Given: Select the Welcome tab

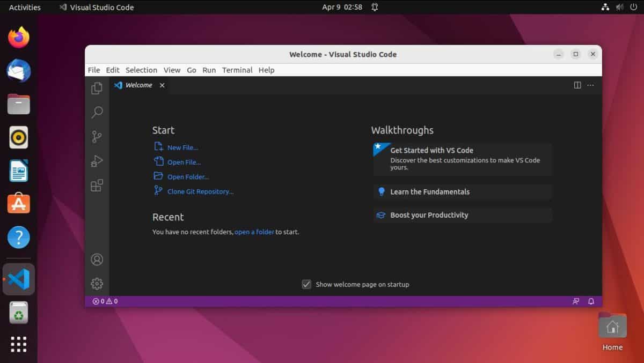Looking at the screenshot, I should (137, 85).
